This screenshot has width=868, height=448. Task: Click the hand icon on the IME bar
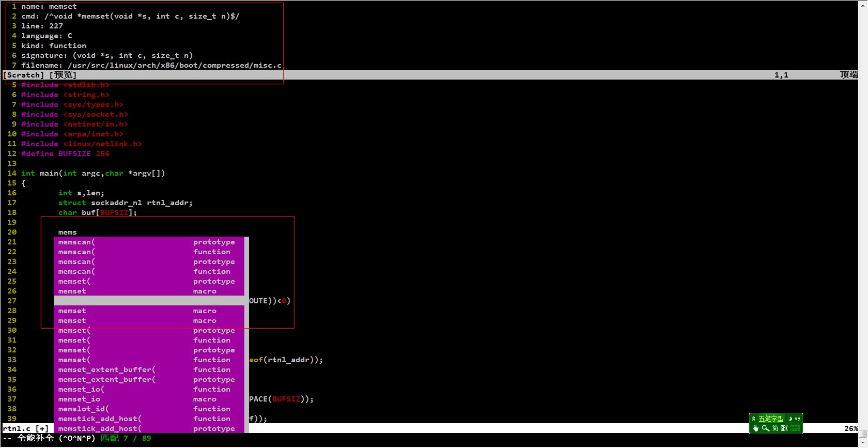[x=756, y=428]
